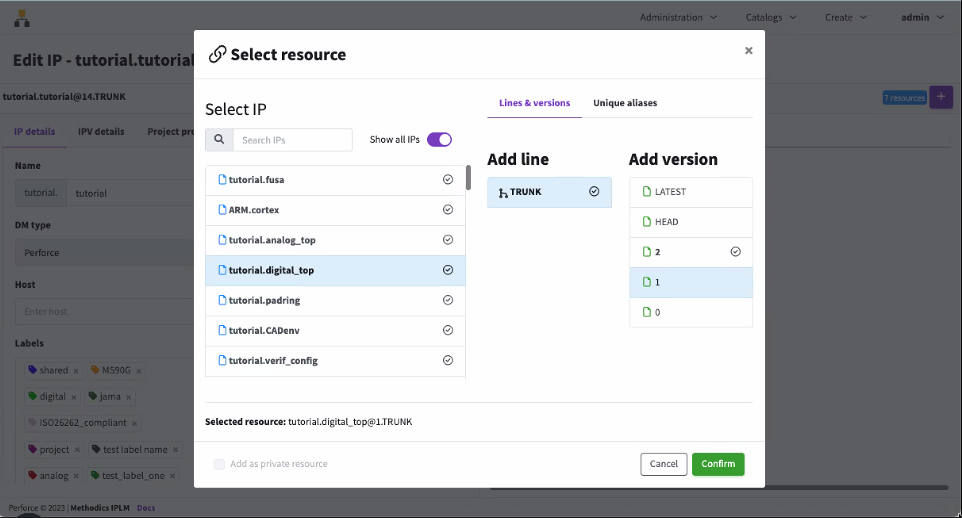
Task: Open the Administration dropdown menu
Action: click(678, 17)
